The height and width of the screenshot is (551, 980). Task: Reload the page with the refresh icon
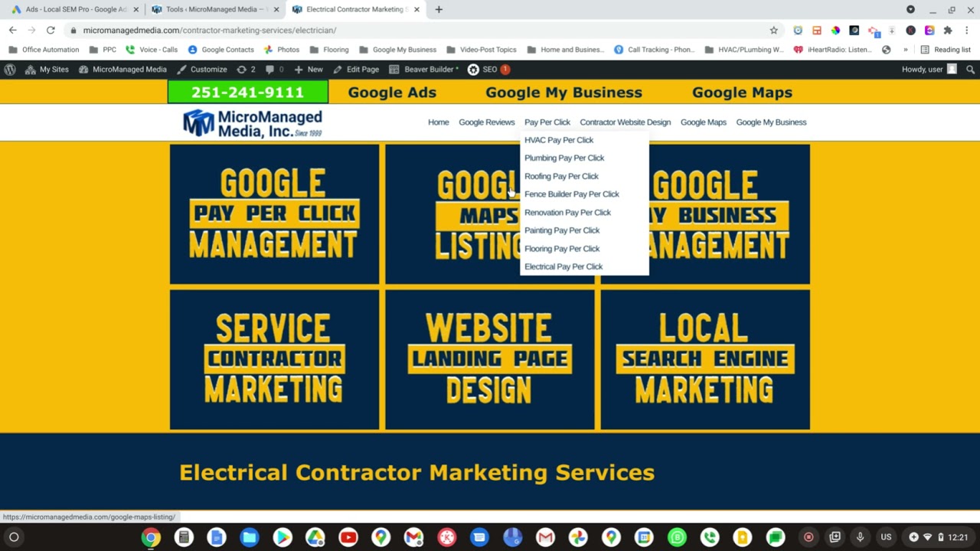point(51,30)
